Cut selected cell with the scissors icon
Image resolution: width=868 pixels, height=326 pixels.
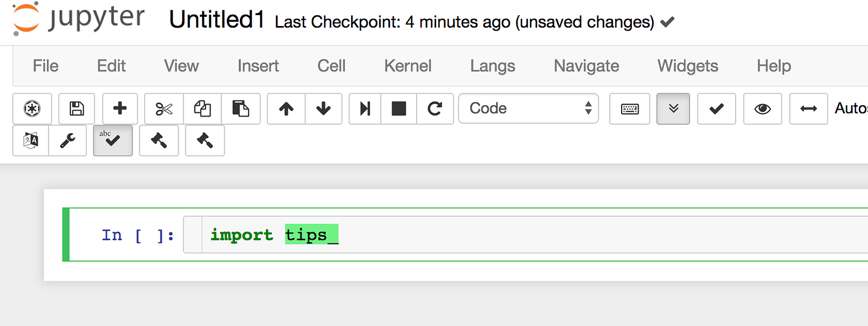164,109
